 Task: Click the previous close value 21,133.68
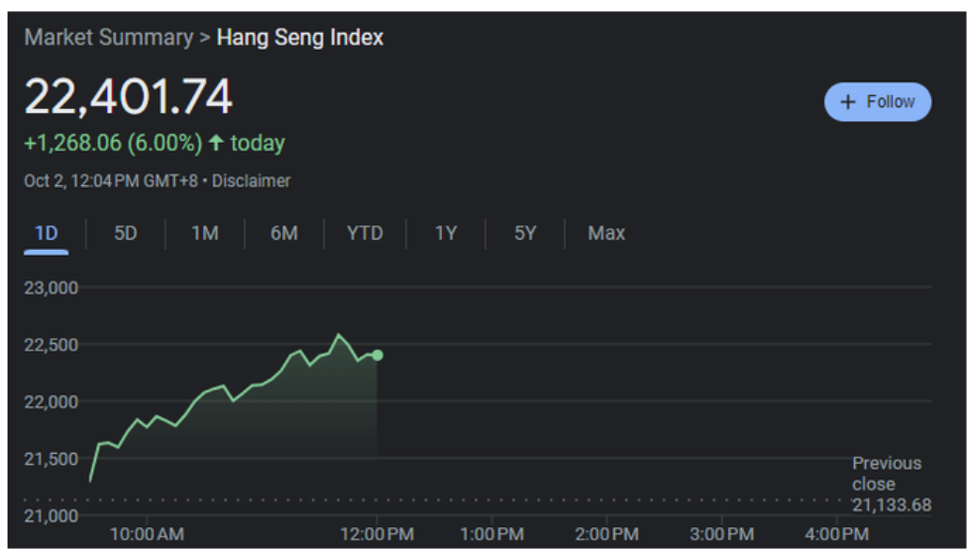[891, 506]
